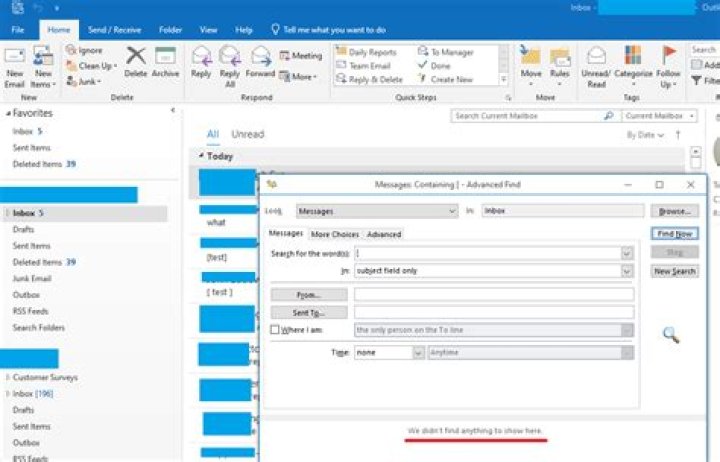Switch to the Folder ribbon tab

(170, 30)
